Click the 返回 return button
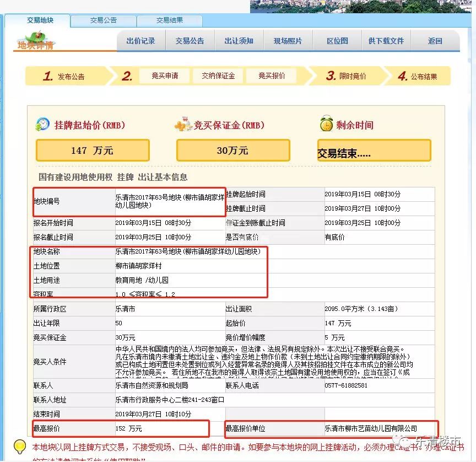 (434, 40)
